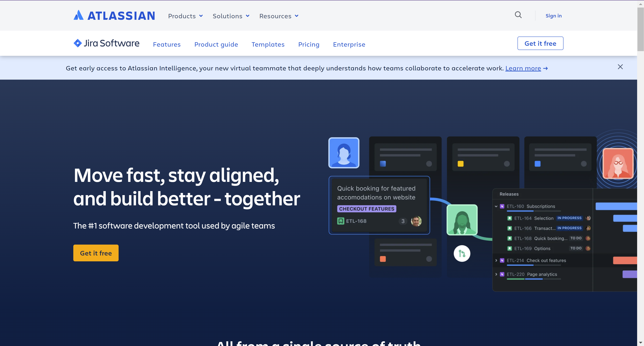Viewport: 644px width, 346px height.
Task: Click the Sign in link
Action: [554, 15]
